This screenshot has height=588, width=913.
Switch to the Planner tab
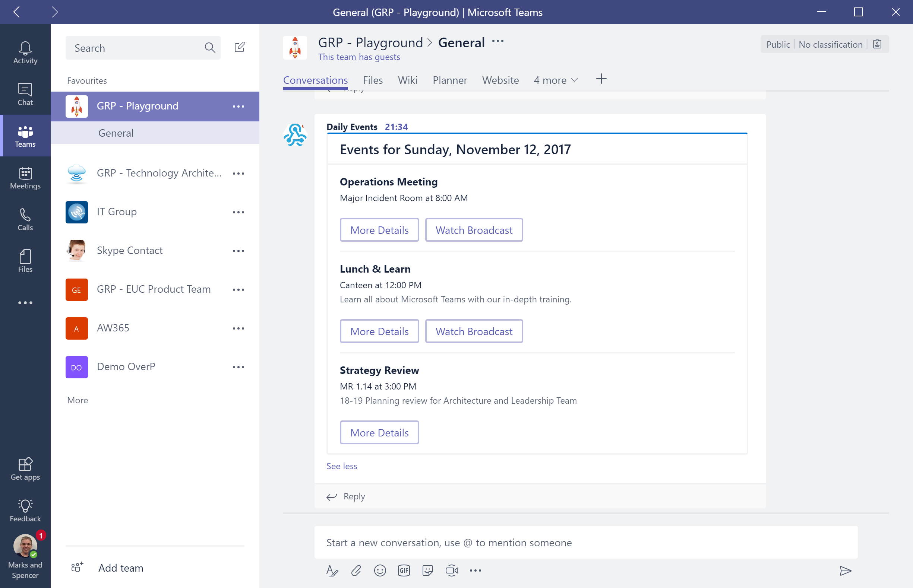click(x=450, y=80)
